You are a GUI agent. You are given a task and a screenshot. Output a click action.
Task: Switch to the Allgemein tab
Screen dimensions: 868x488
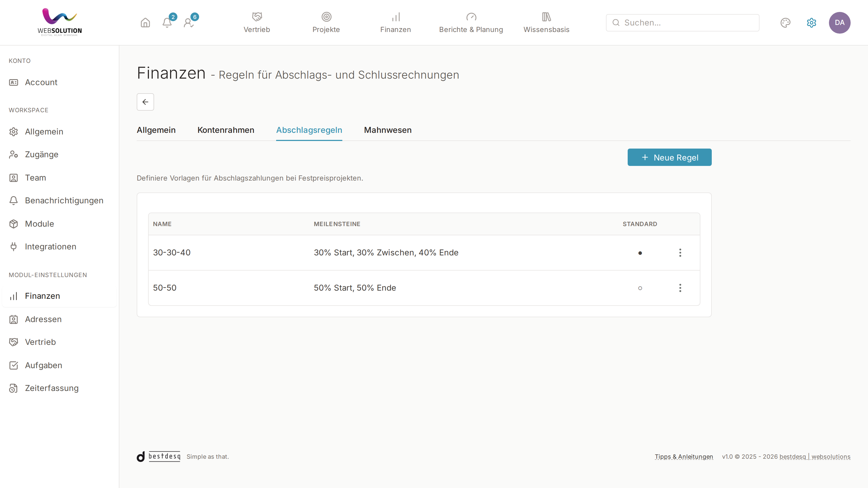coord(156,130)
